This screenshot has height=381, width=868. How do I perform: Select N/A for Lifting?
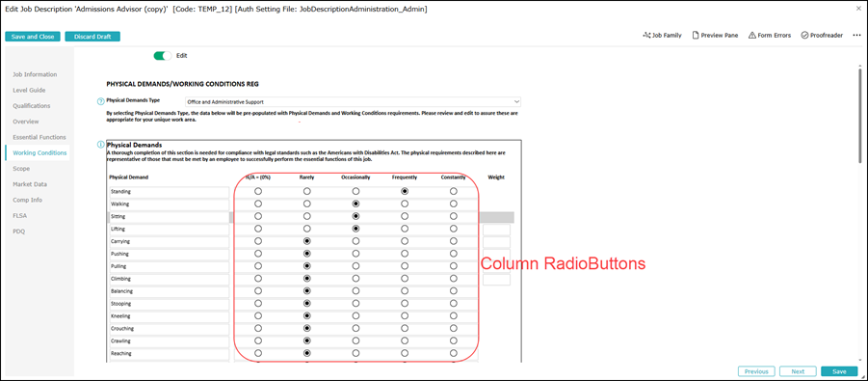pyautogui.click(x=258, y=229)
